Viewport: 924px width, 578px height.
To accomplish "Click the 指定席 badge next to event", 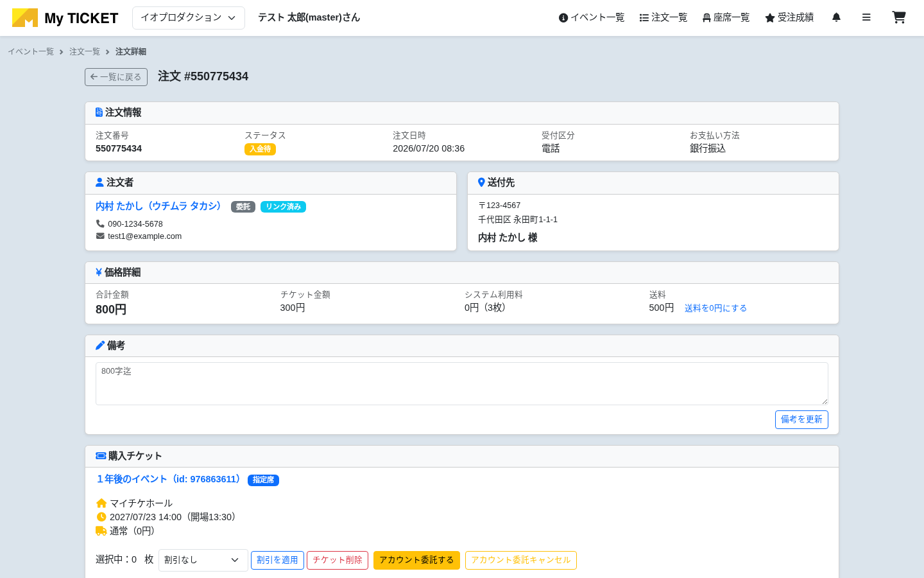I will click(x=263, y=480).
